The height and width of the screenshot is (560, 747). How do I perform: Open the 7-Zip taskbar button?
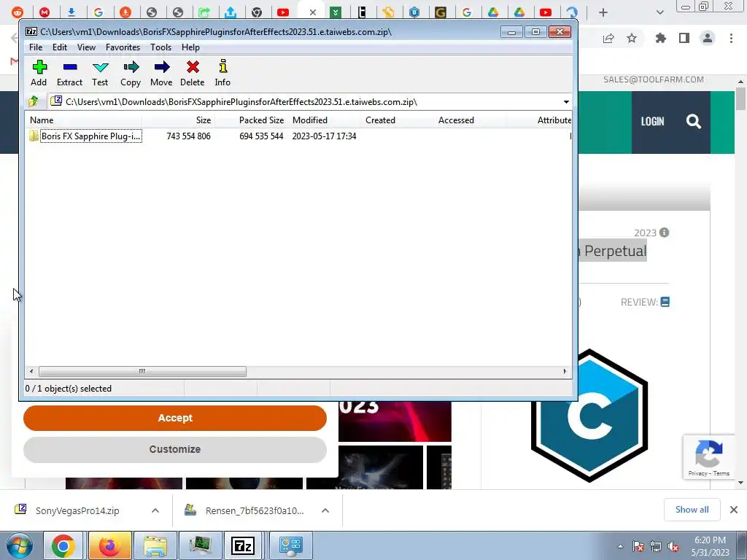[242, 545]
